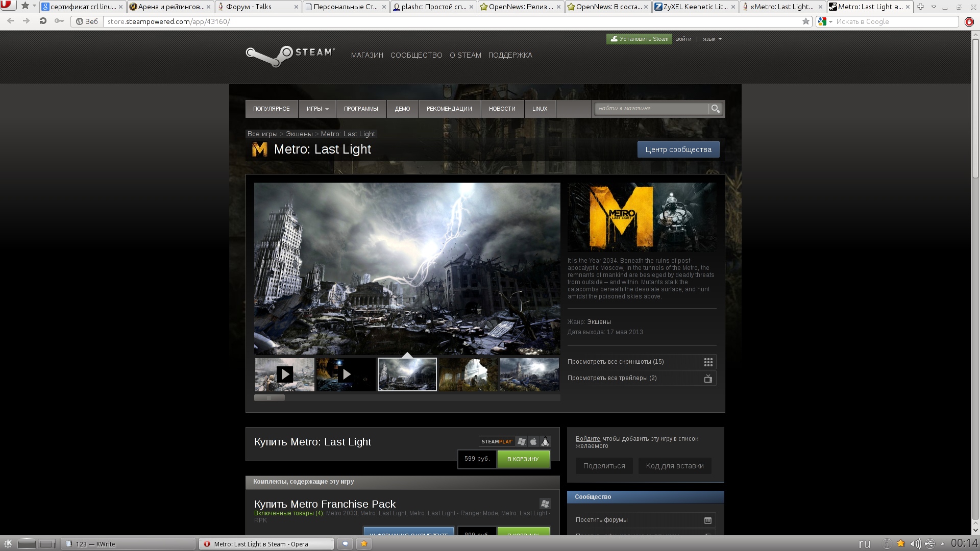The height and width of the screenshot is (551, 980).
Task: Click the Windows platform icon on the Metro: Last Light purchase row
Action: pyautogui.click(x=522, y=442)
